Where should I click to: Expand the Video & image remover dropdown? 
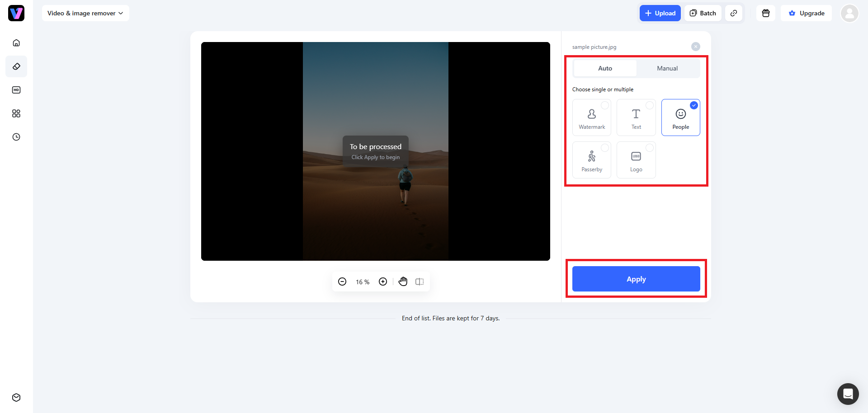pos(85,13)
